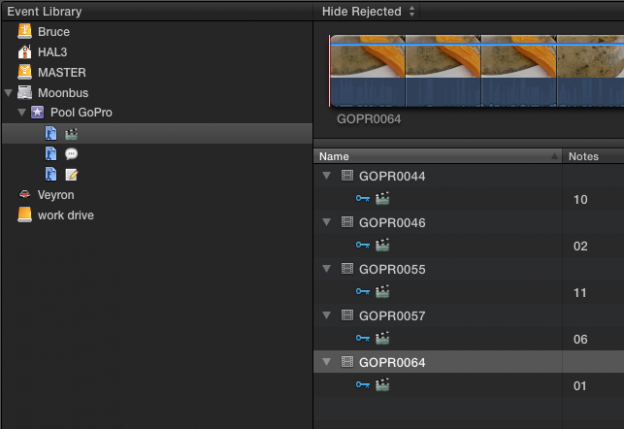The width and height of the screenshot is (624, 429).
Task: Select the MASTER library label
Action: [62, 72]
